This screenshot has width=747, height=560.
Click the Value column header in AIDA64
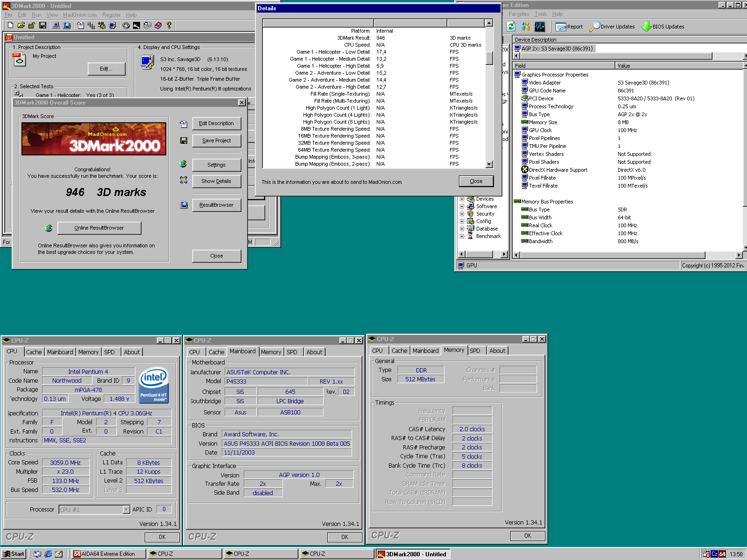click(x=678, y=66)
